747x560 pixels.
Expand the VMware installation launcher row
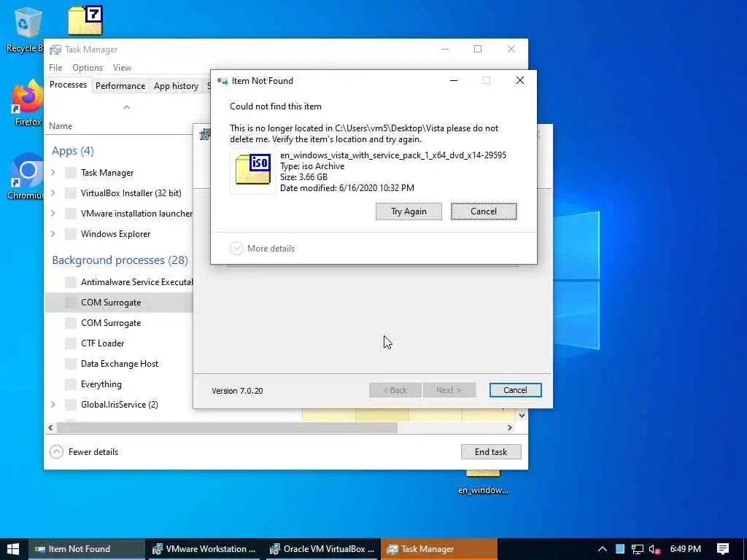[53, 214]
